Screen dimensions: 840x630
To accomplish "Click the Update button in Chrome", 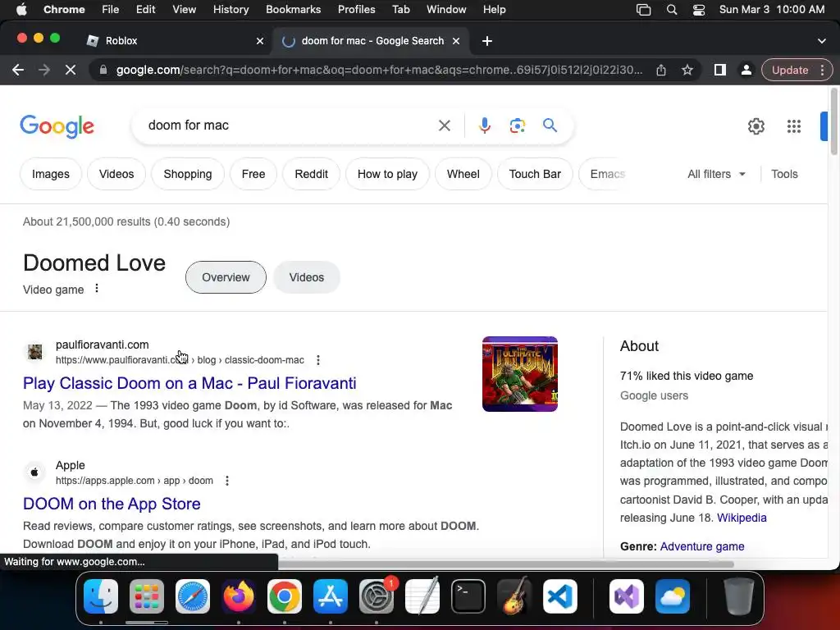I will pos(790,70).
